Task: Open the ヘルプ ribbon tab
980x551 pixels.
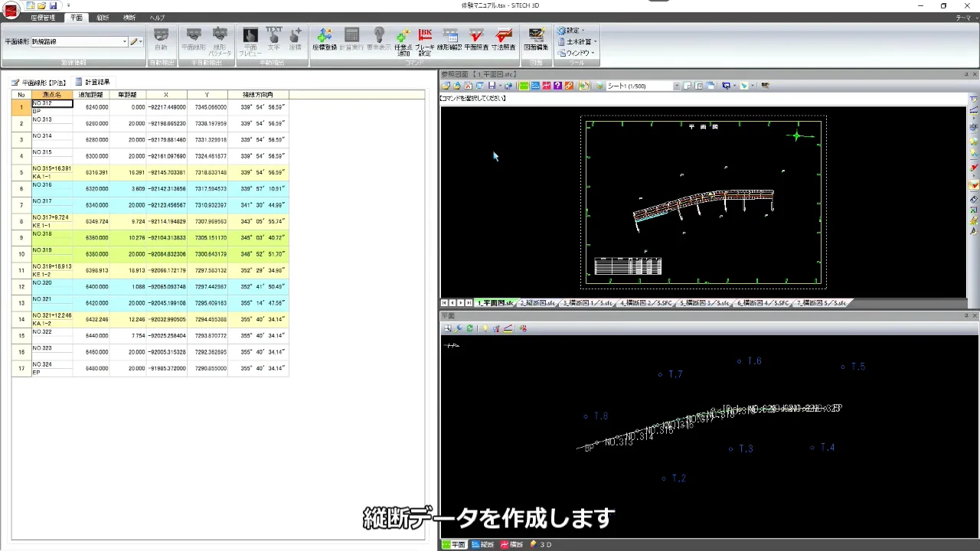Action: (x=157, y=18)
